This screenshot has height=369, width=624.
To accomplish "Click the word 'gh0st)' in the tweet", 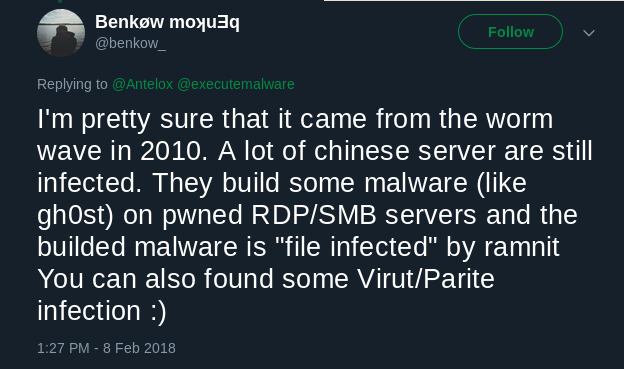I will coord(76,216).
